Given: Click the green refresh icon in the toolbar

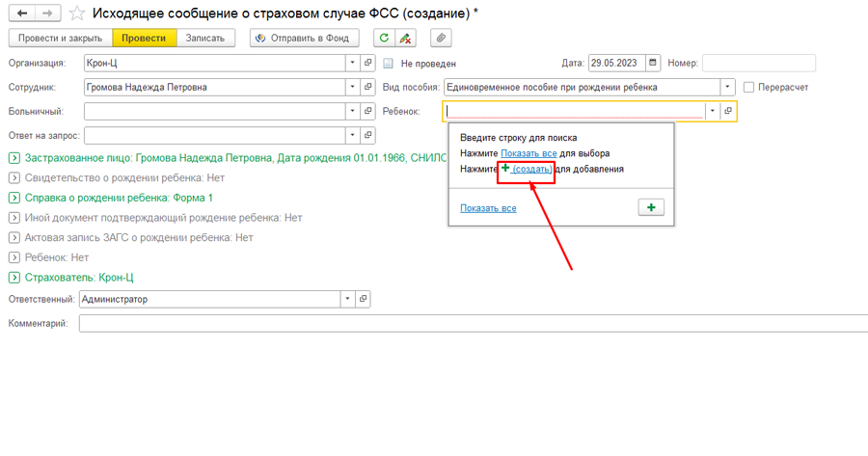Looking at the screenshot, I should pyautogui.click(x=385, y=39).
